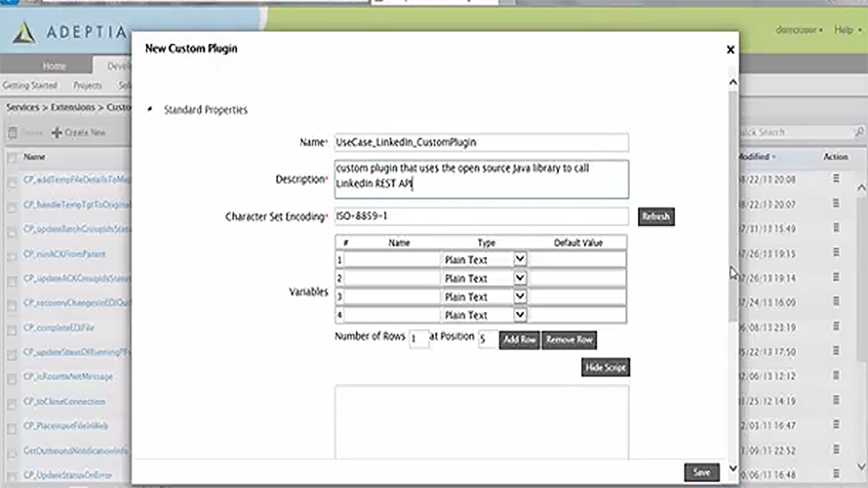Open Type dropdown for variable row 1
The image size is (868, 488).
pyautogui.click(x=520, y=259)
